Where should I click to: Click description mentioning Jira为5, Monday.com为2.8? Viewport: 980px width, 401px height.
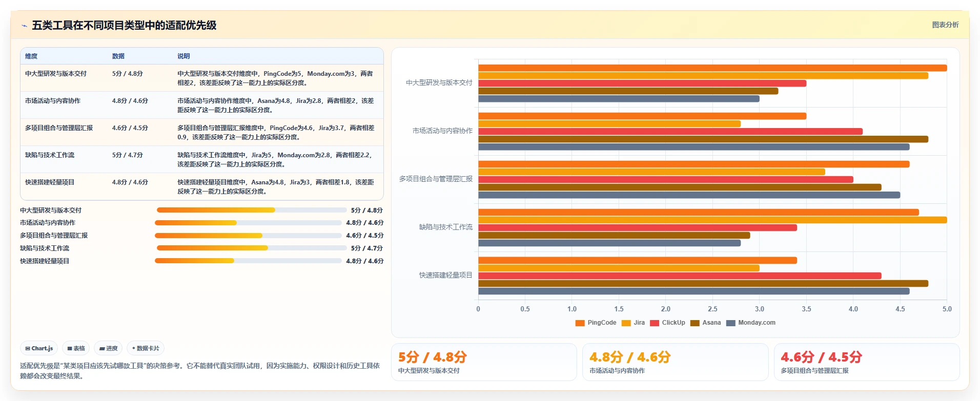(x=275, y=160)
